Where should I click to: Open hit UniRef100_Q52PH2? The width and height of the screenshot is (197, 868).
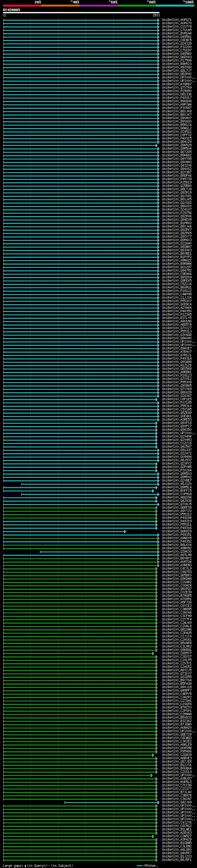[177, 74]
